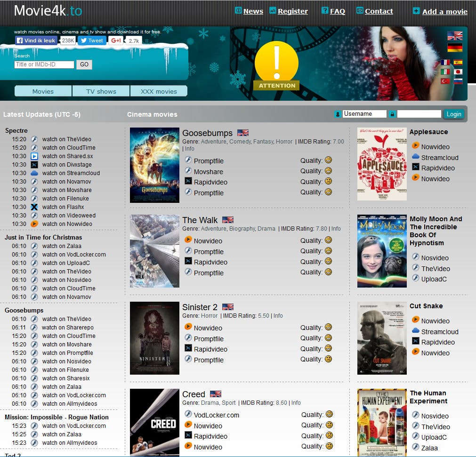Click Nowvideo orange icon under Spectre updates
Viewport: 476px width, 457px height.
[x=34, y=224]
